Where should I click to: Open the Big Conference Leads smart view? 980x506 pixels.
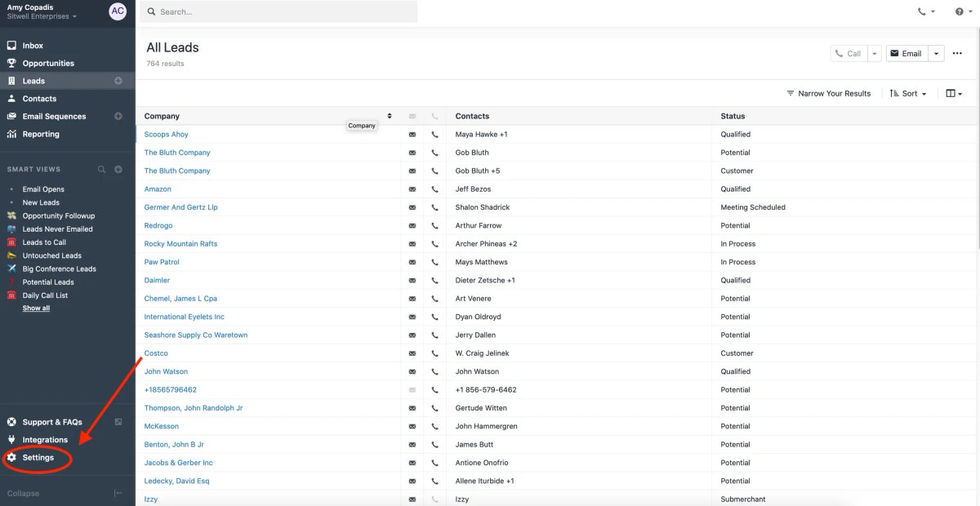pyautogui.click(x=59, y=269)
